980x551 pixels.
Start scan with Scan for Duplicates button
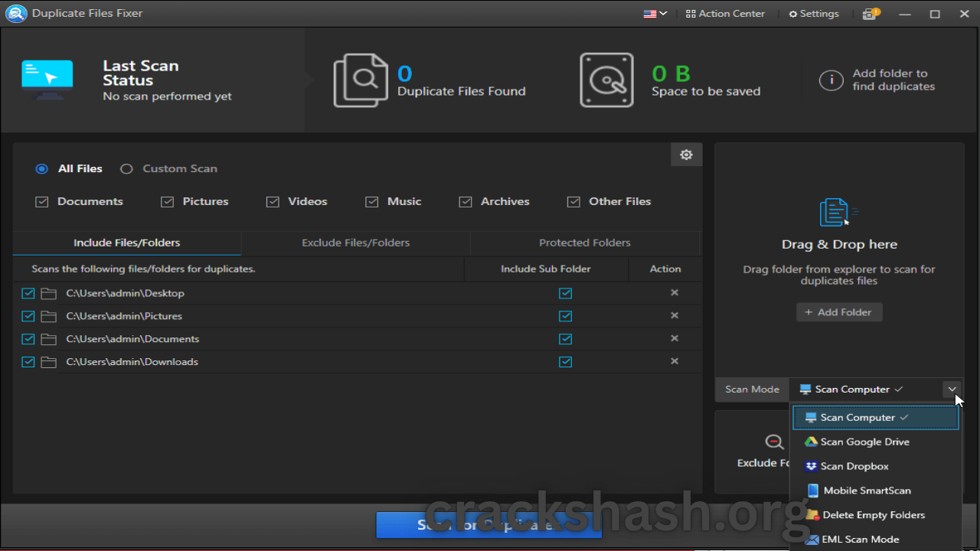point(488,526)
